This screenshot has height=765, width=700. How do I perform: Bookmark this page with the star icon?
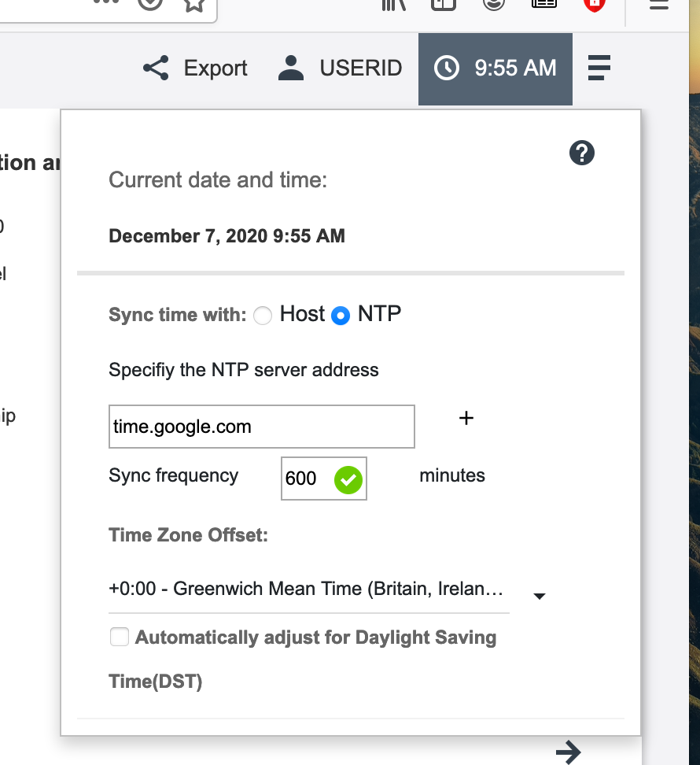(x=194, y=5)
